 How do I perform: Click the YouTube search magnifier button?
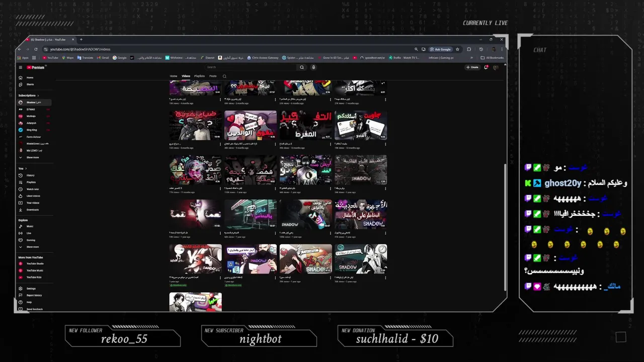pos(302,67)
